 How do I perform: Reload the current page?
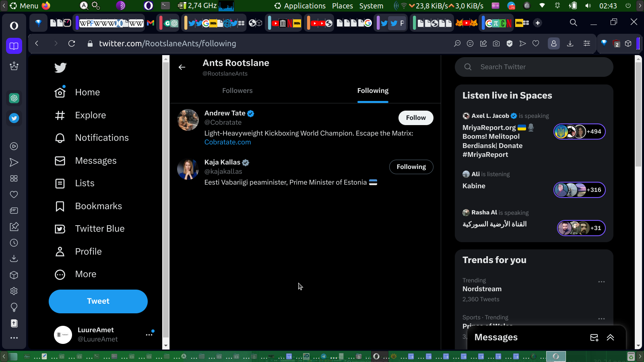[x=72, y=43]
